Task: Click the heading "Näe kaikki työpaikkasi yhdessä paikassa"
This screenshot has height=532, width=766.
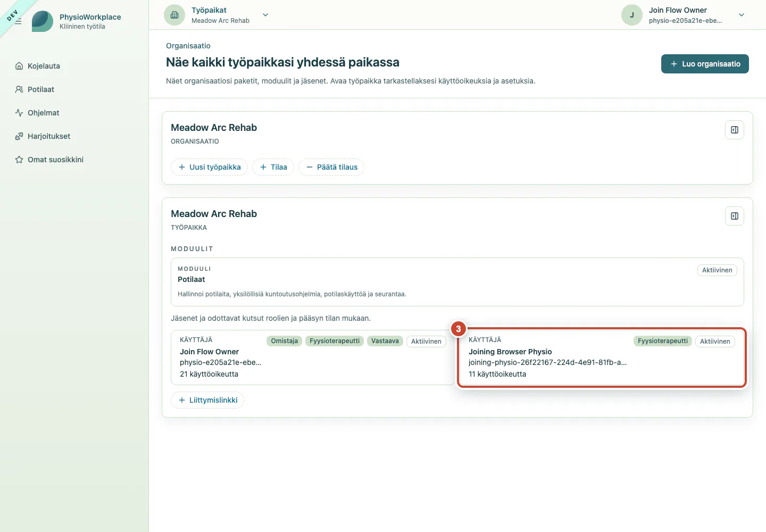Action: [282, 62]
